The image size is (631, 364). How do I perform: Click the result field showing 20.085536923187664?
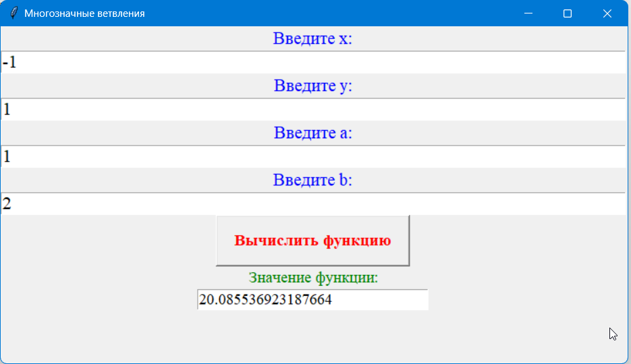(x=312, y=300)
